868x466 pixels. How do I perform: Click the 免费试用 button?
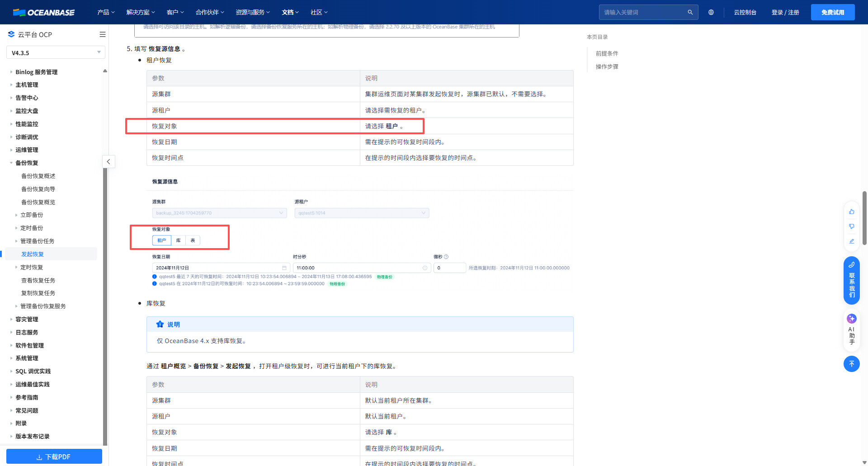pyautogui.click(x=832, y=12)
